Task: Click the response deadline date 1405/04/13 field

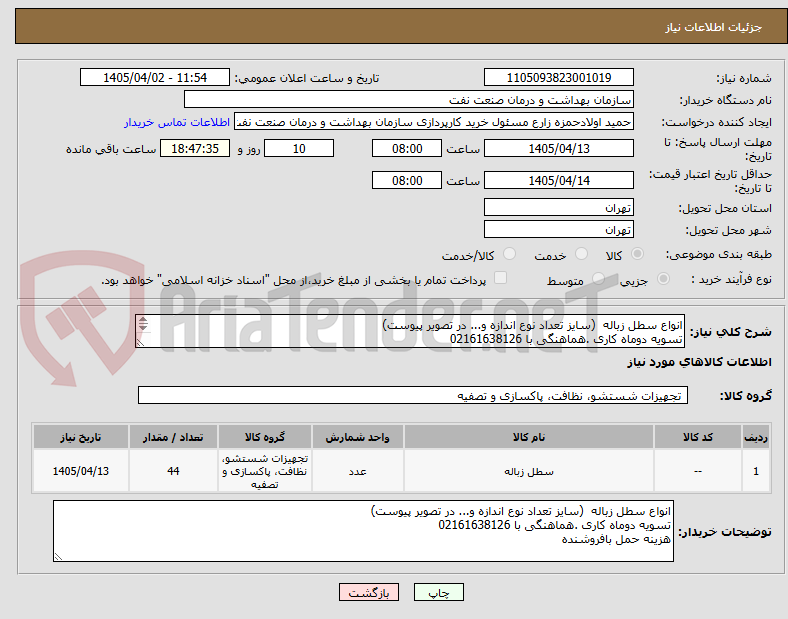Action: pos(558,149)
